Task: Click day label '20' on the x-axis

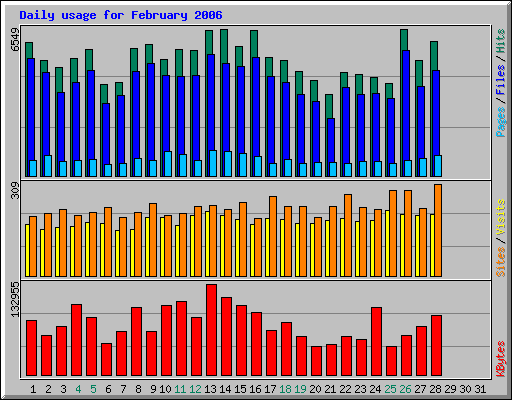Action: [x=315, y=389]
